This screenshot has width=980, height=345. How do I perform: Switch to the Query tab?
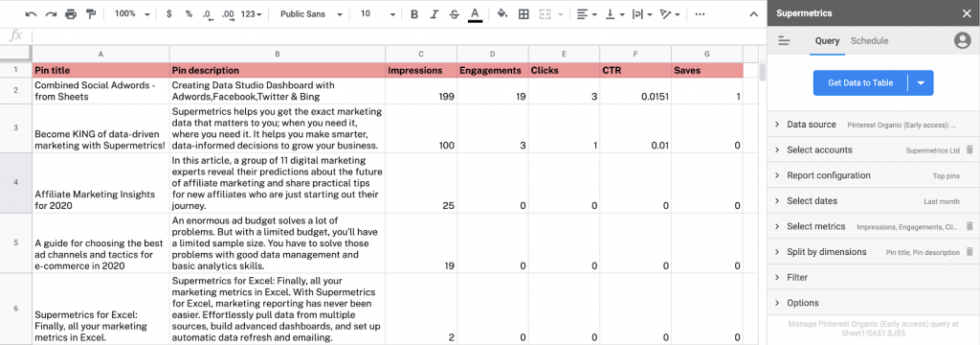tap(827, 40)
